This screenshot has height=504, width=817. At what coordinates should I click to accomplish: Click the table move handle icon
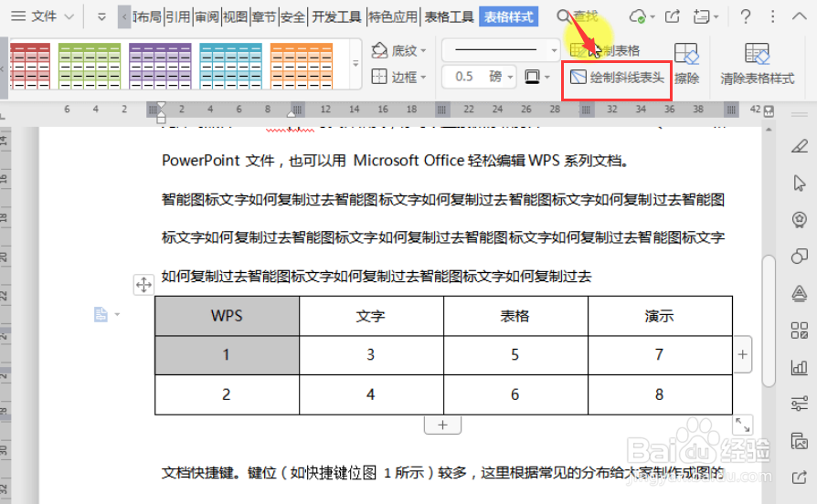pos(143,285)
